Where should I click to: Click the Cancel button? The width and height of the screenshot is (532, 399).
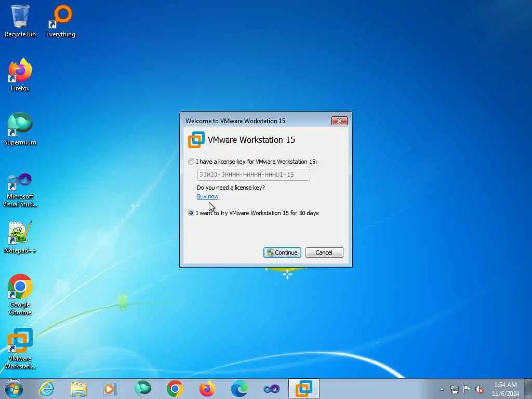click(324, 252)
